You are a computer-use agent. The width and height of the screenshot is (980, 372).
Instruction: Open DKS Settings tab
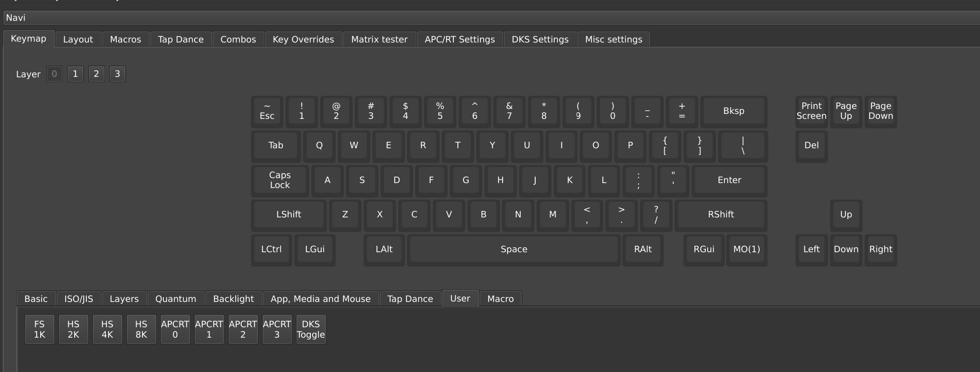coord(540,39)
